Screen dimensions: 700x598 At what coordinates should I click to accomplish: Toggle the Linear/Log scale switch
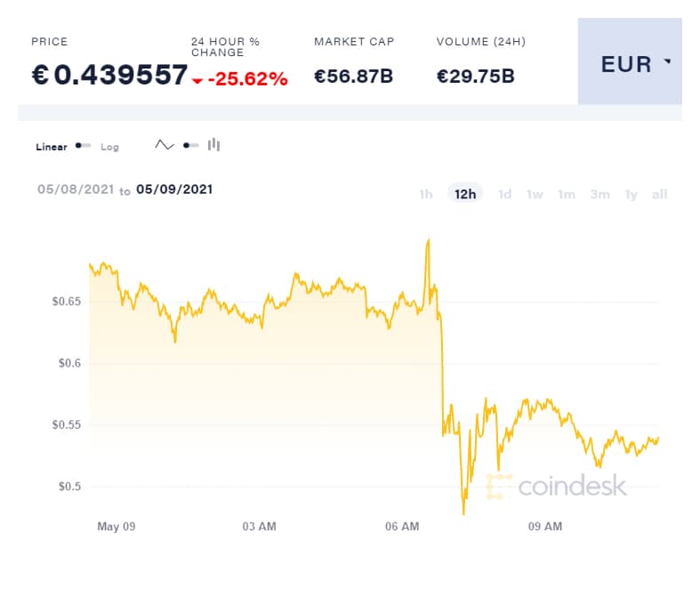point(83,146)
